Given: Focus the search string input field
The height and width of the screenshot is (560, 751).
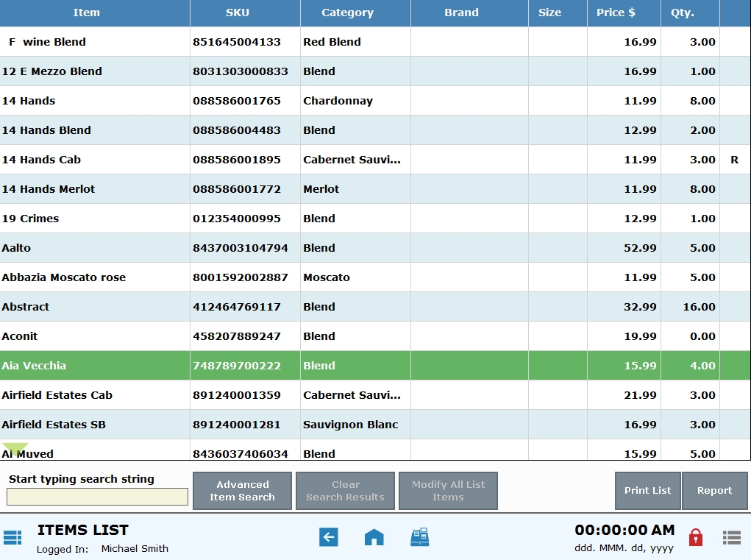Looking at the screenshot, I should [x=97, y=497].
